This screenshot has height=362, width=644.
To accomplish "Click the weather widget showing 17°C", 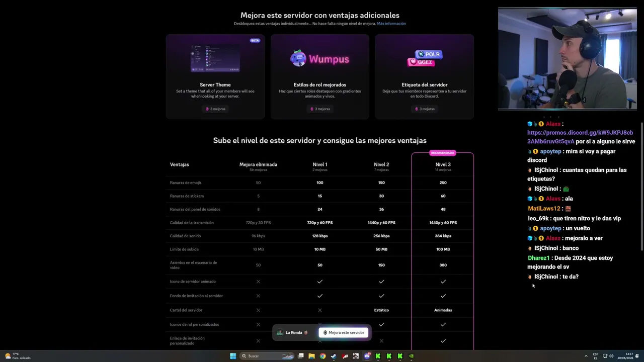I will coord(18,356).
